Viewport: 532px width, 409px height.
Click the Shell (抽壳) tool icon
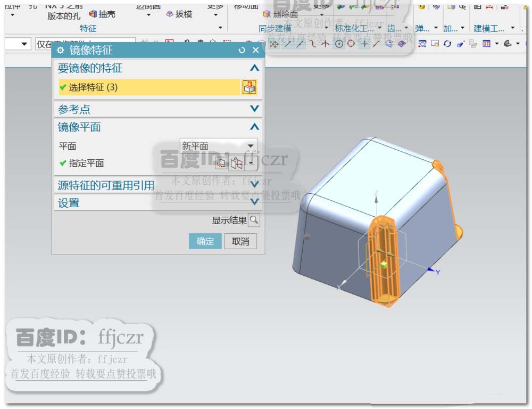click(x=93, y=14)
